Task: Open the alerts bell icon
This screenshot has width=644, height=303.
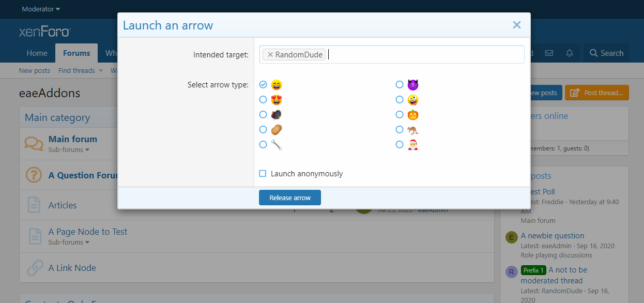Action: 570,53
